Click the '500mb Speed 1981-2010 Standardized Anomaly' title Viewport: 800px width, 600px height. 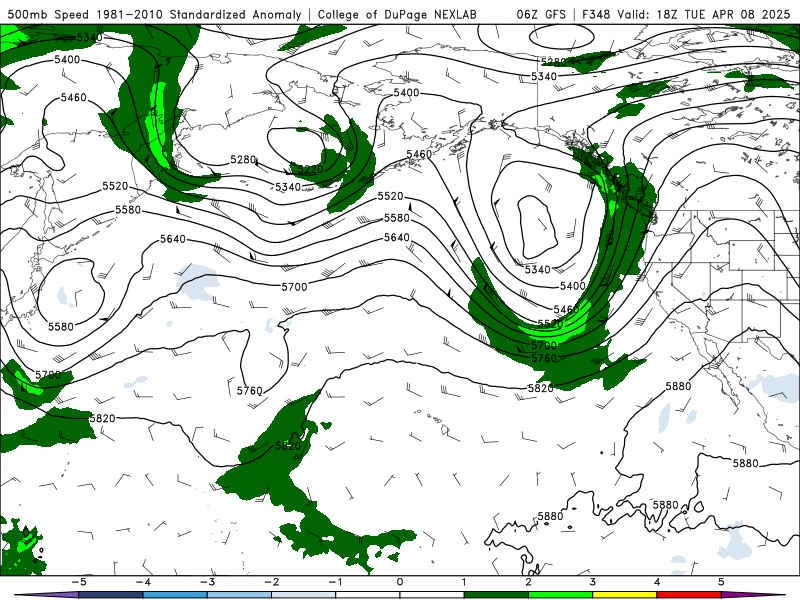tap(155, 14)
